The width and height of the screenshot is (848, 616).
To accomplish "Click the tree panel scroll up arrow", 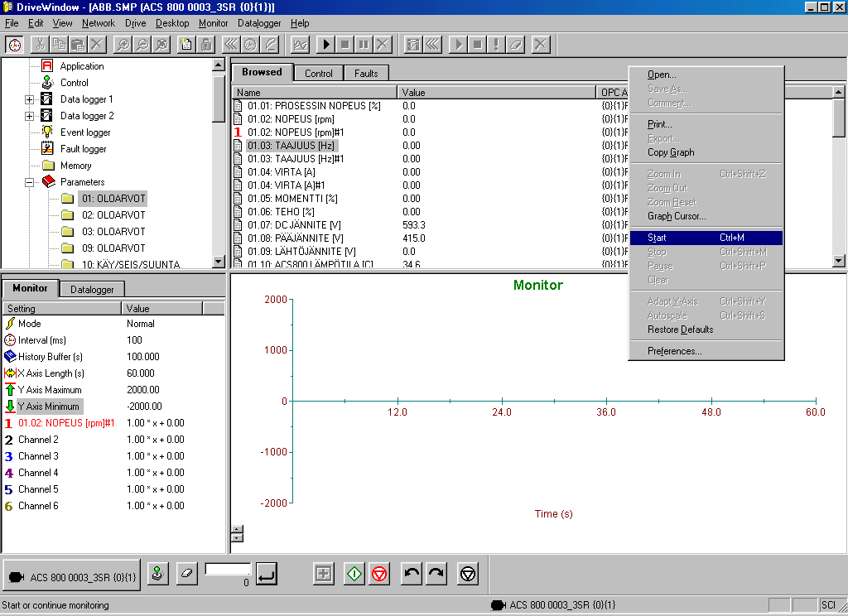I will [219, 65].
